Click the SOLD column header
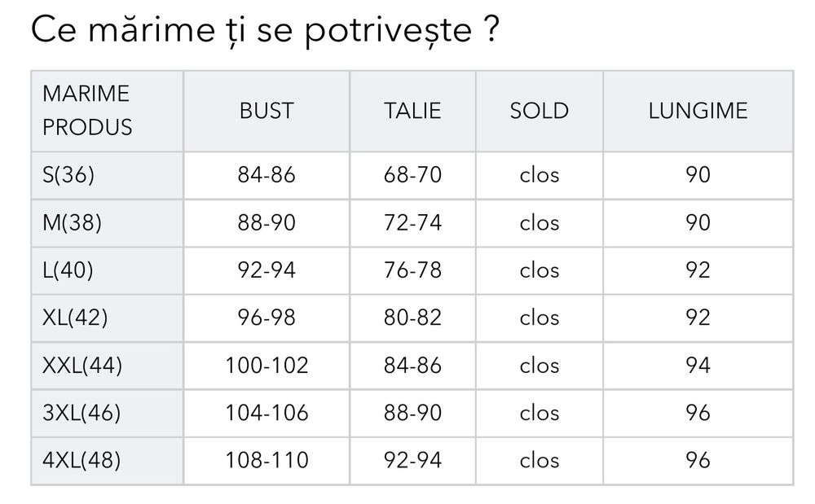 coord(539,111)
